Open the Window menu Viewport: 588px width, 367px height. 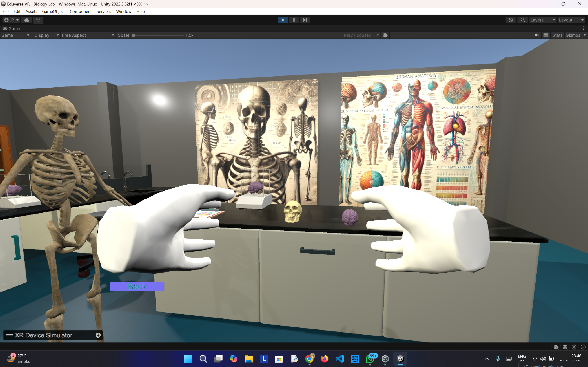tap(123, 11)
